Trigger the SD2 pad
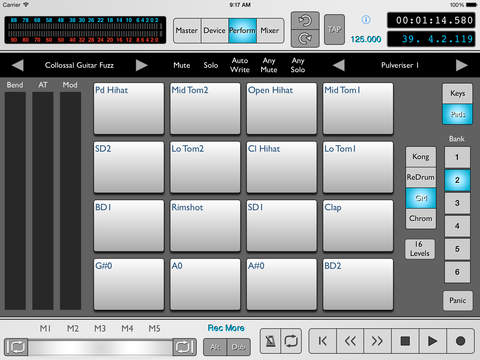The height and width of the screenshot is (360, 480). click(129, 167)
